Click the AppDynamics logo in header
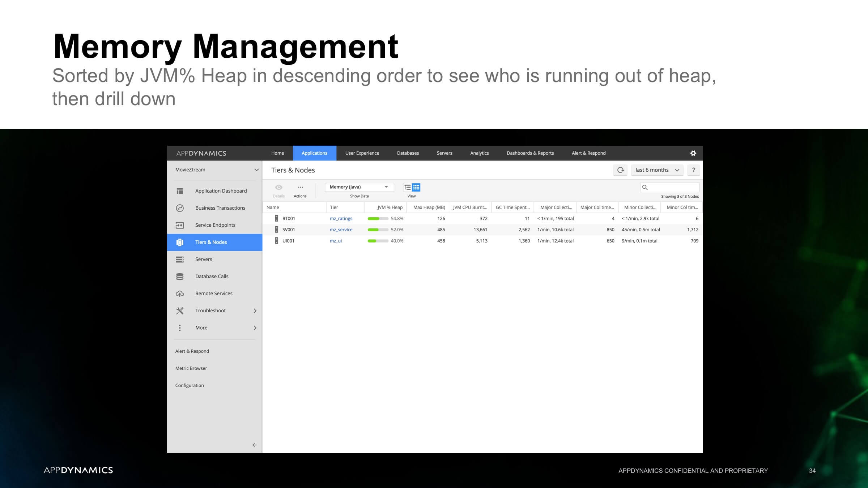Viewport: 868px width, 488px height. click(x=201, y=153)
